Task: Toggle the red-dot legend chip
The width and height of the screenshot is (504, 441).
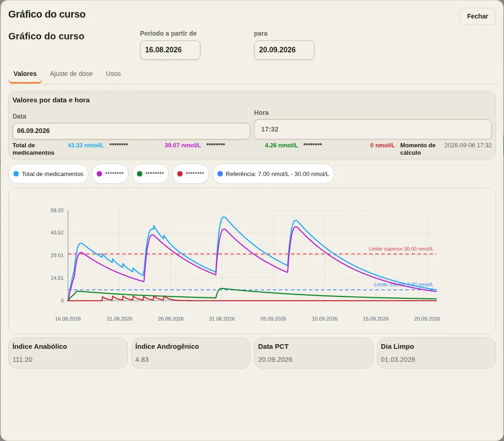Action: [190, 174]
